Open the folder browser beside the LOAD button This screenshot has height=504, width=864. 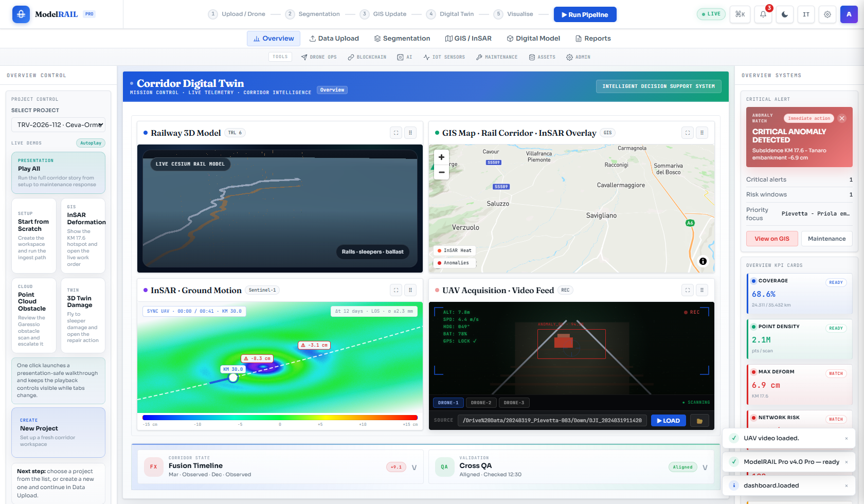tap(699, 420)
